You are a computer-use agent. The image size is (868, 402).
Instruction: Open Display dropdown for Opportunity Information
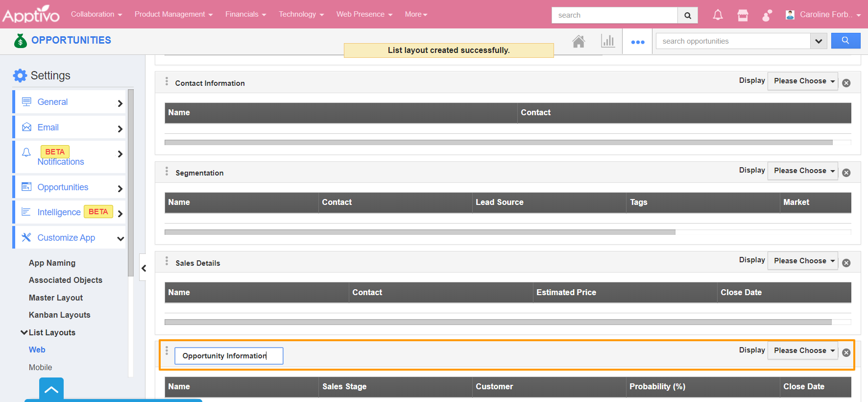[x=802, y=351]
